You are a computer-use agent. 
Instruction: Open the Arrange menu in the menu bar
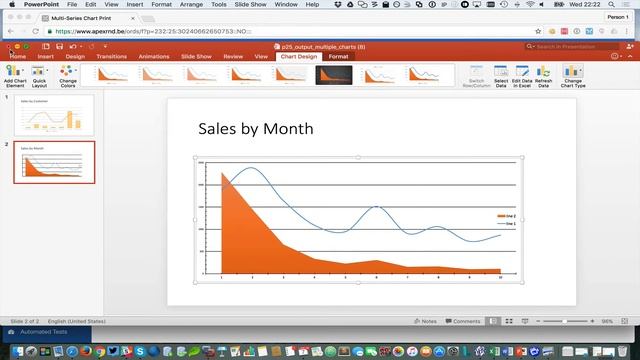click(x=191, y=4)
